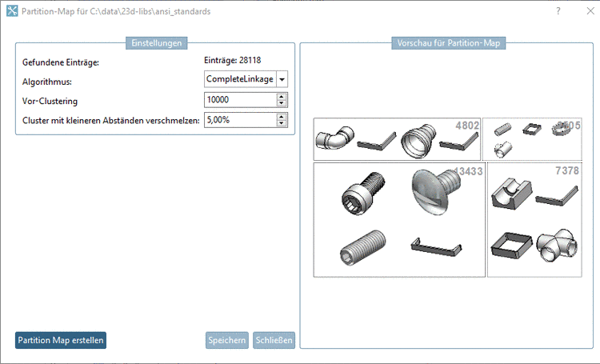
Task: Select the small tube sleeve thumbnail in top-right cluster
Action: point(503,150)
